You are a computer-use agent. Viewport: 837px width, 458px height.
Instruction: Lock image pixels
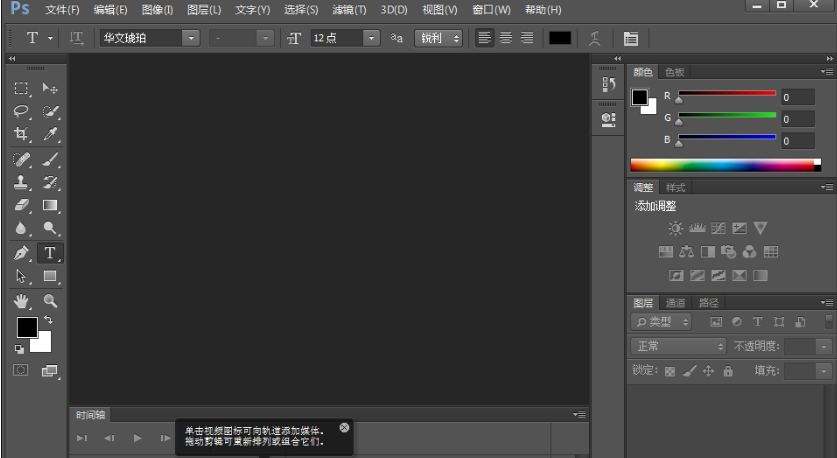pos(690,371)
